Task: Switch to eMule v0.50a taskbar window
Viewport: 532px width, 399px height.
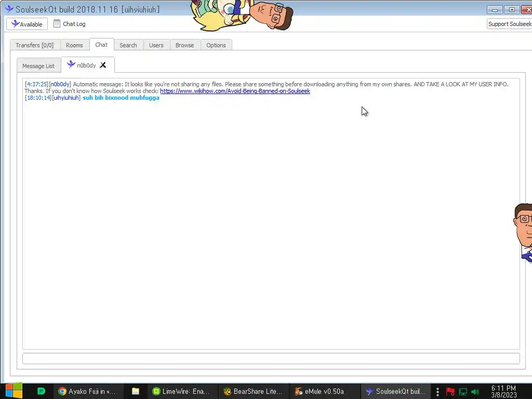Action: tap(324, 391)
